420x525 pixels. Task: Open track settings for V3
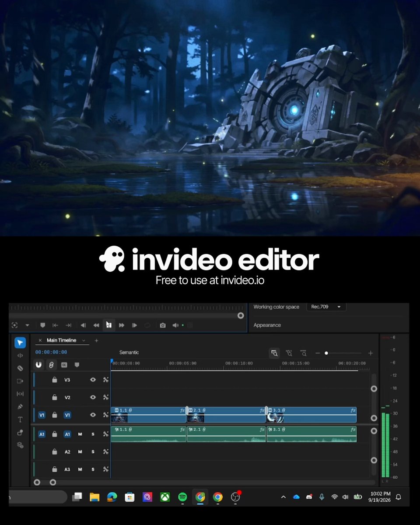click(x=106, y=380)
